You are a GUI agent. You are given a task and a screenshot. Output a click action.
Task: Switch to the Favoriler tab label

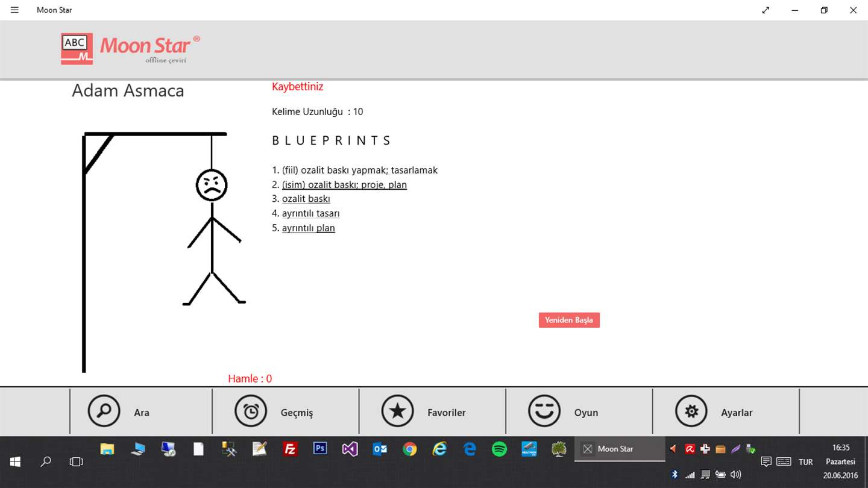coord(447,413)
